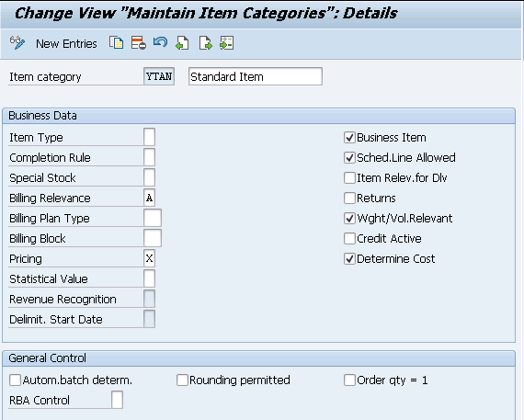
Task: Click the Pricing field containing X
Action: coord(149,258)
